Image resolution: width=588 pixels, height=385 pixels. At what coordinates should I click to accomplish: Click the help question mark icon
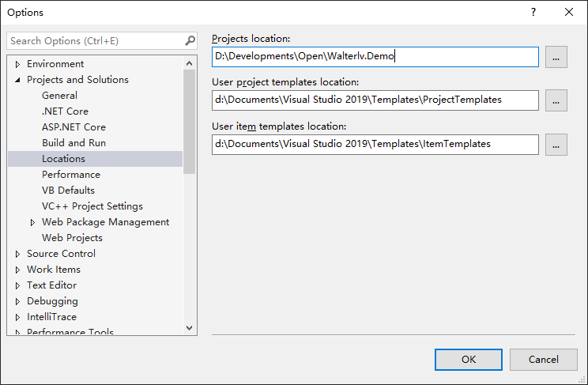click(x=533, y=12)
